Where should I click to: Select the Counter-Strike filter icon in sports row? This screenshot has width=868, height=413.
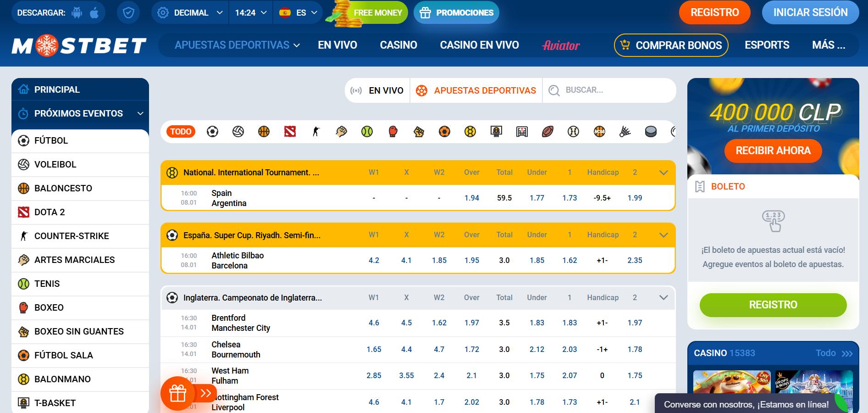pos(315,132)
